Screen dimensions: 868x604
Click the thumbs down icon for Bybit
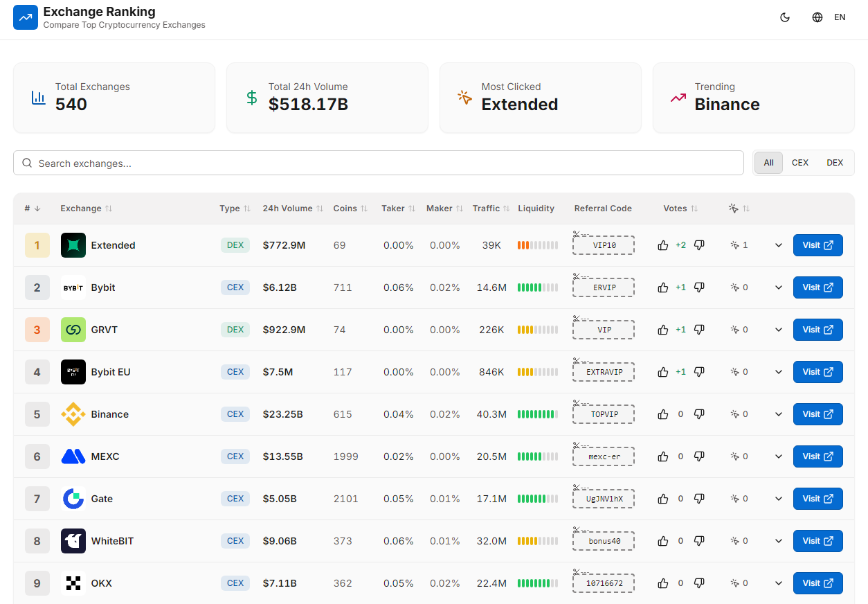point(699,287)
